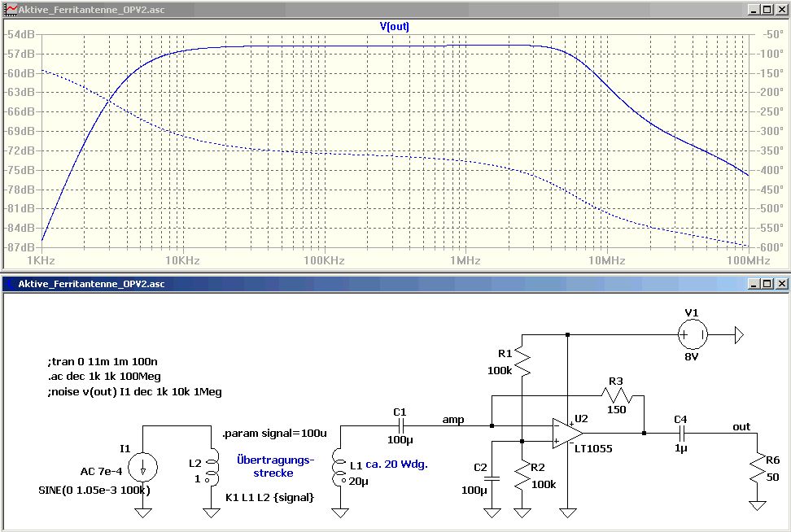
Task: Select the R6 load resistor symbol
Action: coord(757,469)
